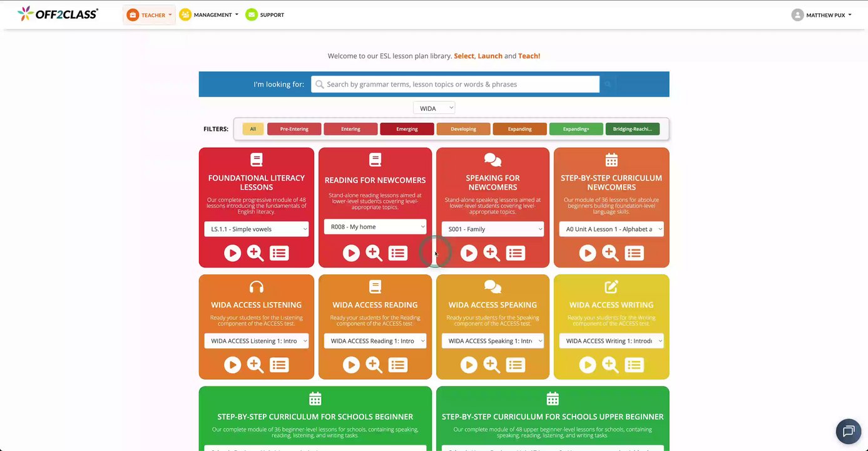868x451 pixels.
Task: Open the Reading for Newcomers list icon
Action: [x=398, y=253]
